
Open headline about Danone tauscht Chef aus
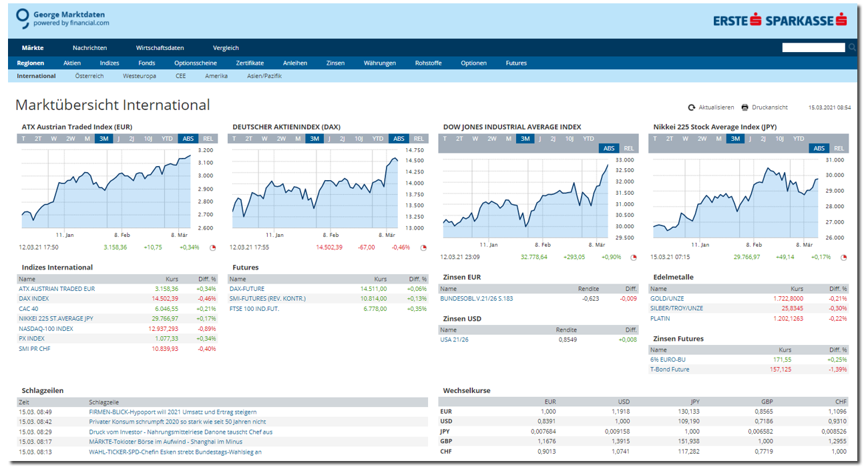coord(180,432)
